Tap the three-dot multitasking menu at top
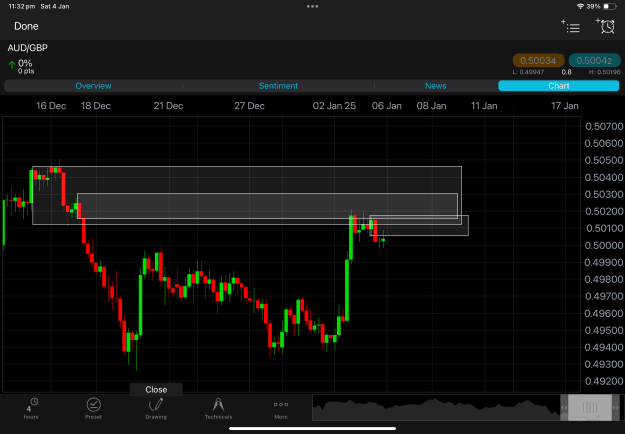Viewport: 625px width, 434px height. 312,6
